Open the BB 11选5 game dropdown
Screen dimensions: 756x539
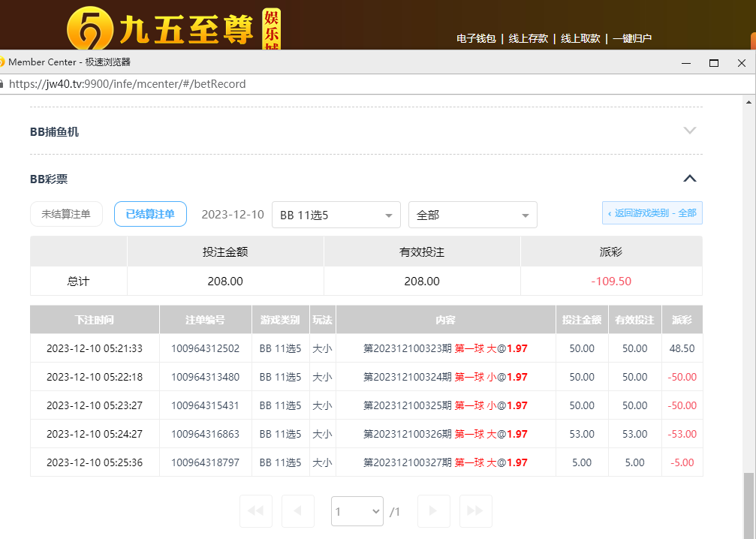(336, 215)
